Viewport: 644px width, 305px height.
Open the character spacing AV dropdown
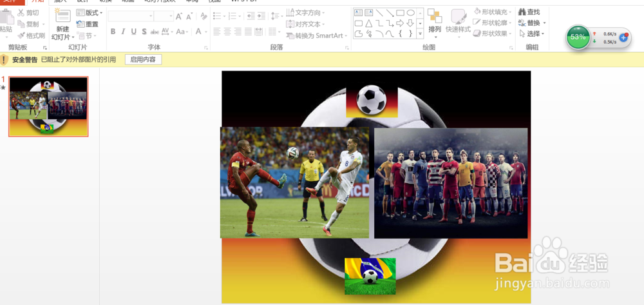point(166,32)
